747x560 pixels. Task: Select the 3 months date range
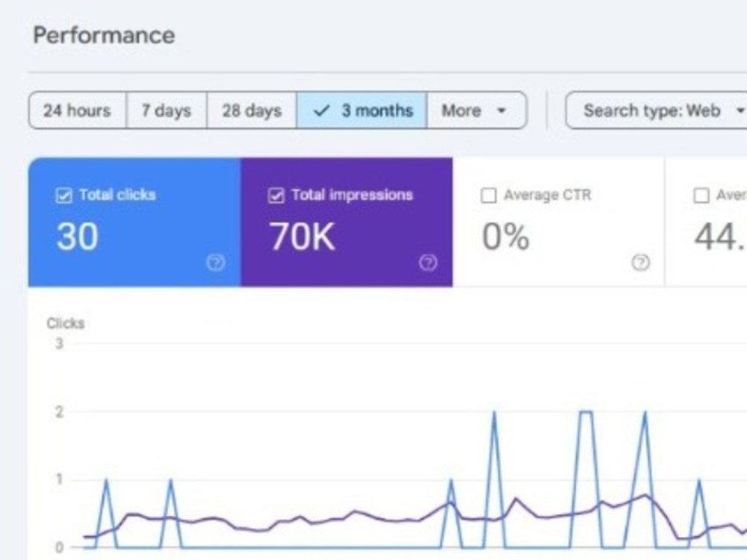(362, 111)
